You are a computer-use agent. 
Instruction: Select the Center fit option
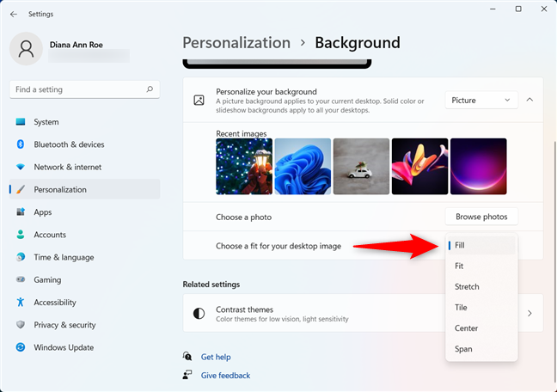point(481,328)
